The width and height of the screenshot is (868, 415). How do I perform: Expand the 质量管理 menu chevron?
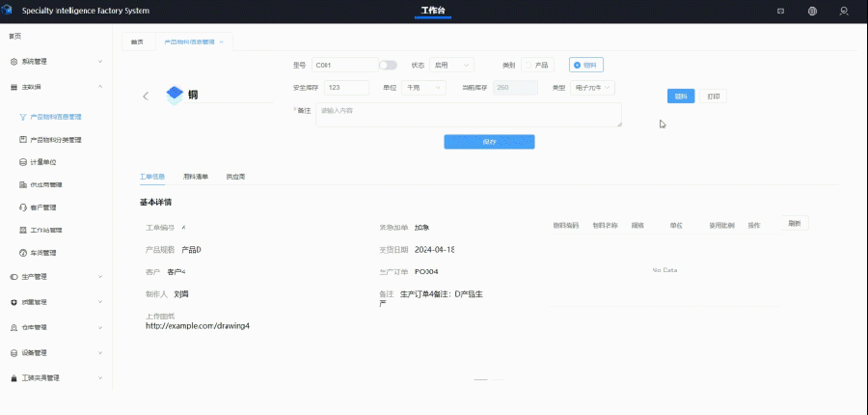click(100, 302)
